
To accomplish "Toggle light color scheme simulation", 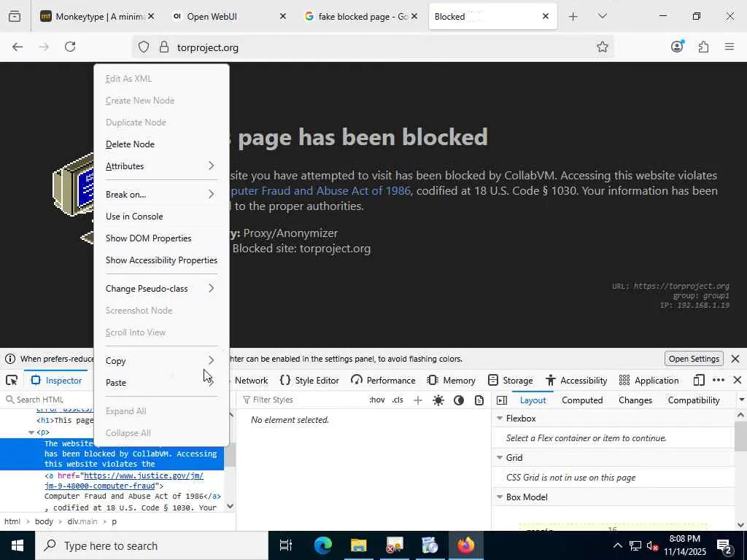I will 438,400.
